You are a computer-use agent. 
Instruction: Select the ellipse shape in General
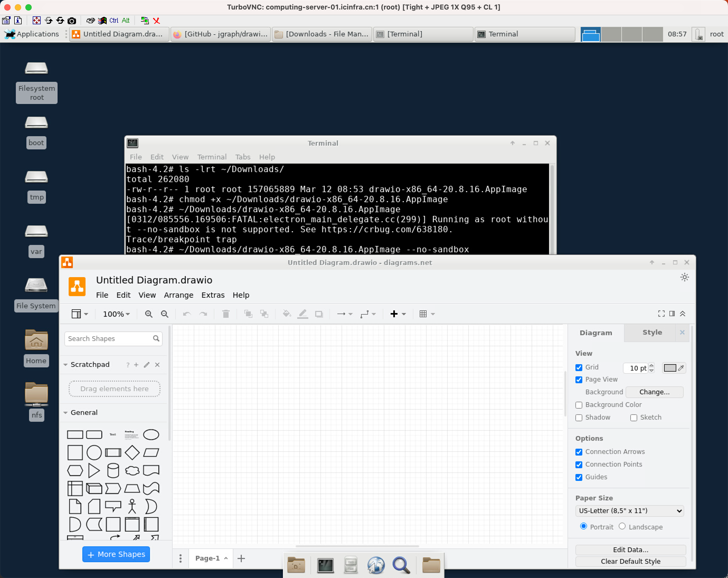coord(151,435)
